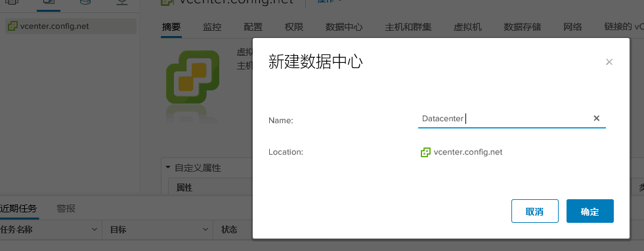This screenshot has width=644, height=251.
Task: Switch to the 监控 tab
Action: pos(212,27)
